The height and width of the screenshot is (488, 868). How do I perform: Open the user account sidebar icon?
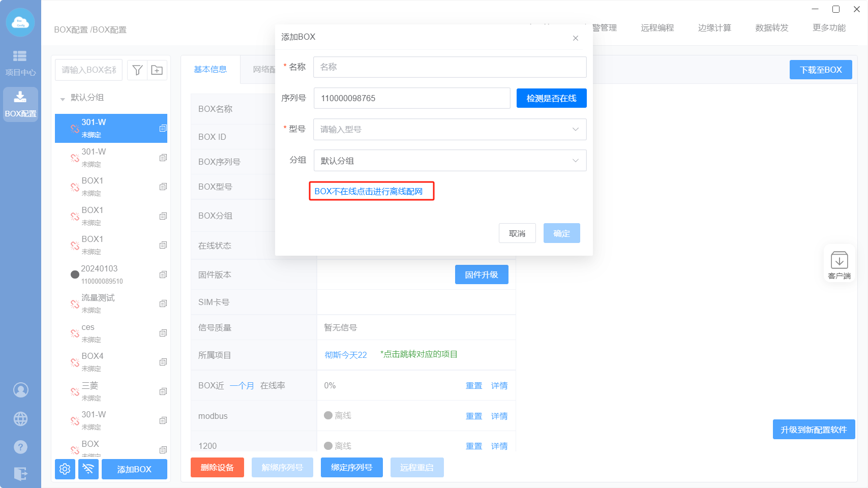20,390
